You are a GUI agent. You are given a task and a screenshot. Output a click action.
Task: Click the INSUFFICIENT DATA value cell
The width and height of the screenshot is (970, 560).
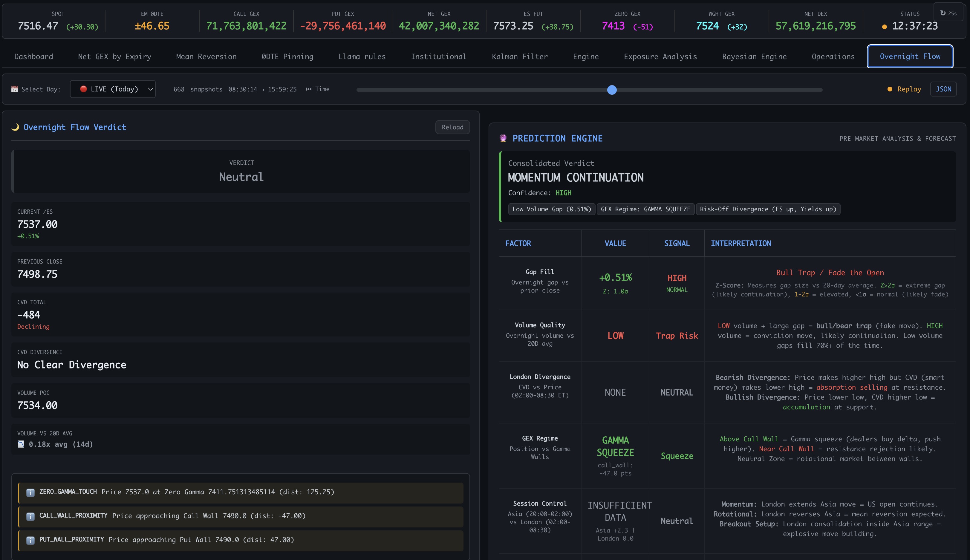click(615, 521)
